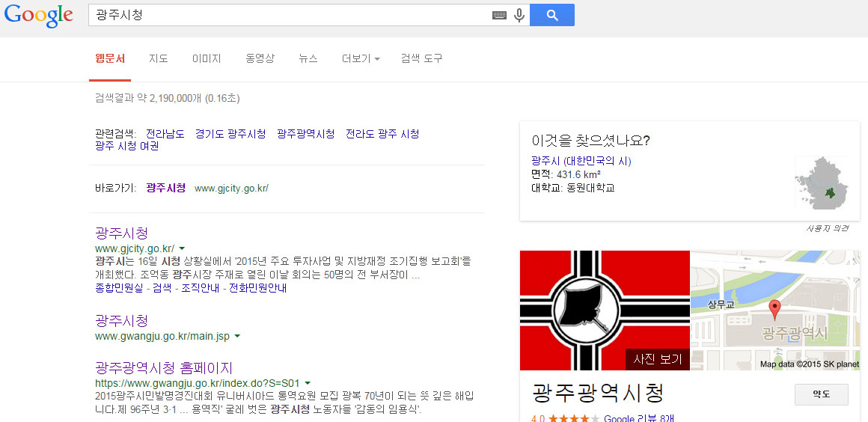
Task: Click the Map data ©2015 SK planet text
Action: point(810,364)
